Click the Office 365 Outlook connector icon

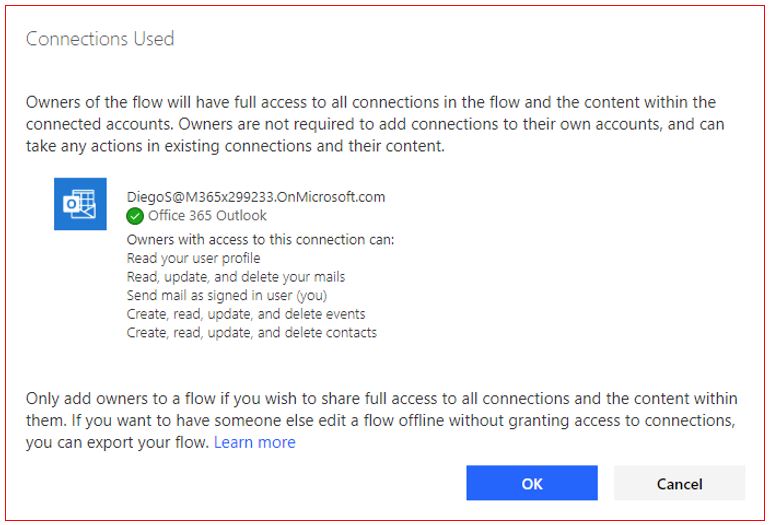80,204
